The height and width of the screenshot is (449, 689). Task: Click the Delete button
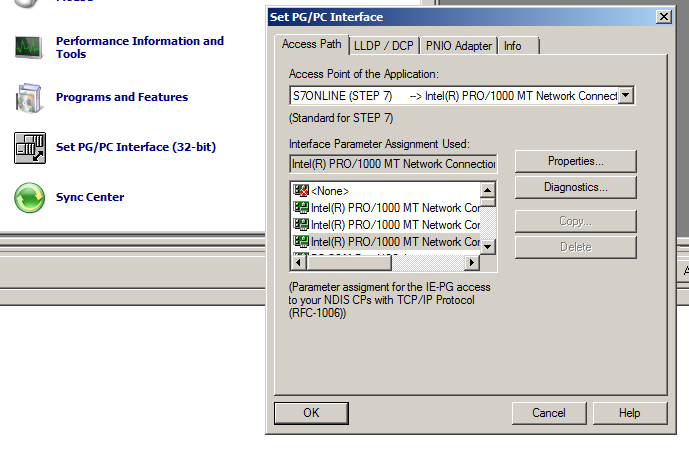(x=576, y=247)
